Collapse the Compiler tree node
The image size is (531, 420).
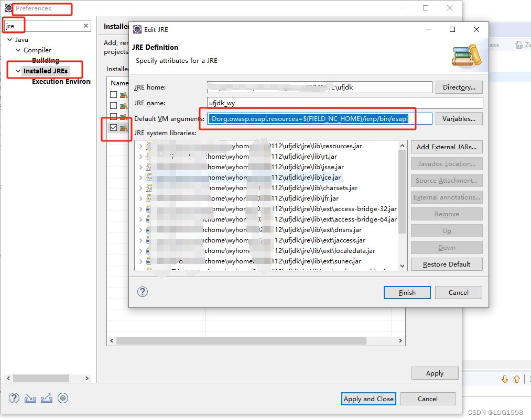(18, 50)
